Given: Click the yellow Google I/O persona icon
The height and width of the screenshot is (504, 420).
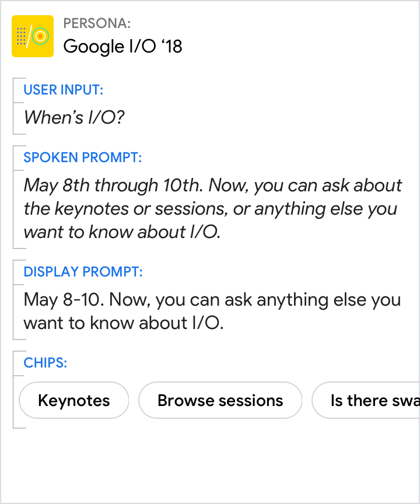Looking at the screenshot, I should click(x=33, y=36).
